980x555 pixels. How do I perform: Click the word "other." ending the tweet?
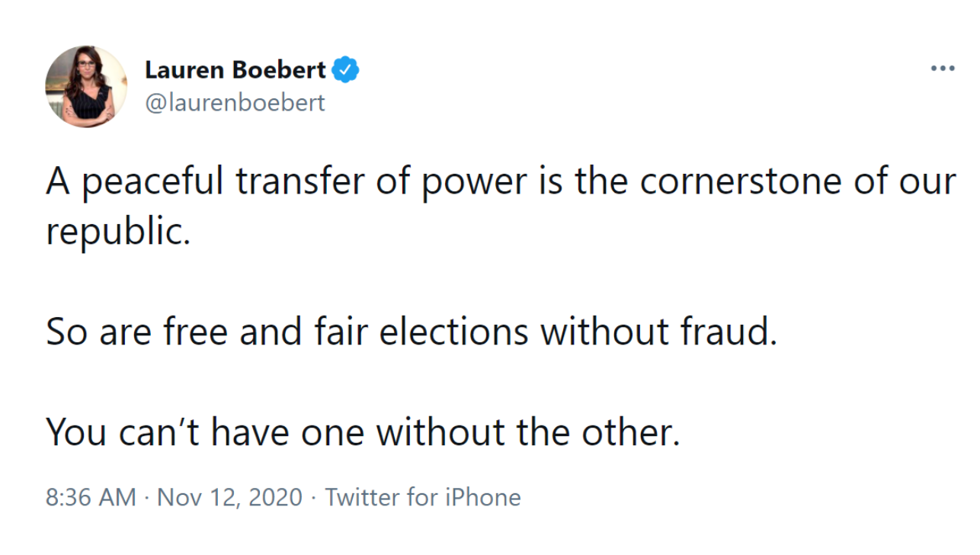coord(630,432)
